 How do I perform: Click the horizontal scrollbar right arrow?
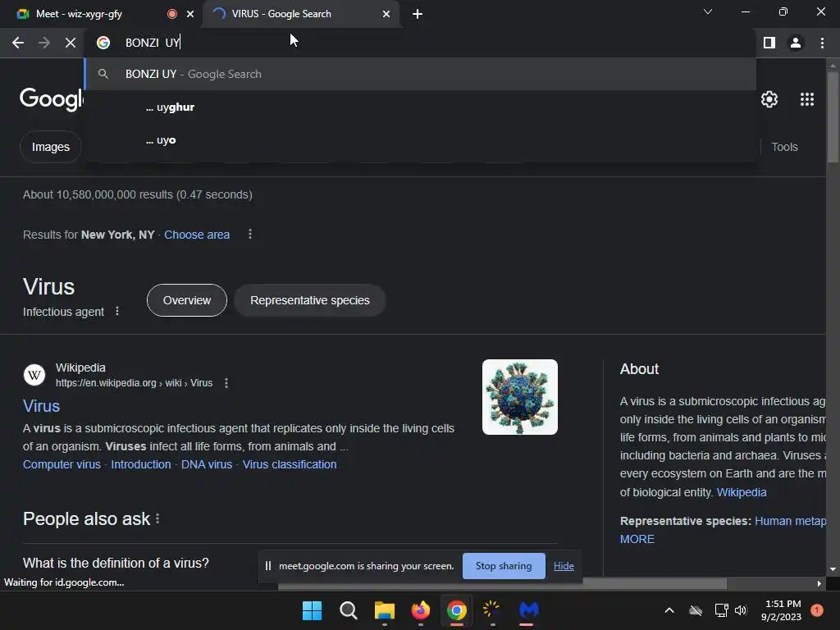click(819, 583)
